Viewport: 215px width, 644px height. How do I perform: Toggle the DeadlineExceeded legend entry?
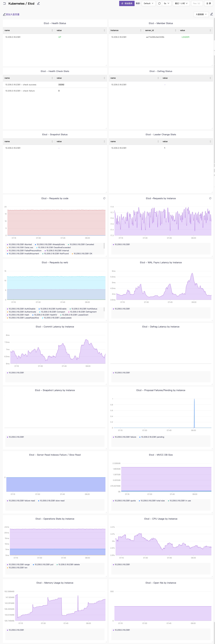(x=53, y=247)
